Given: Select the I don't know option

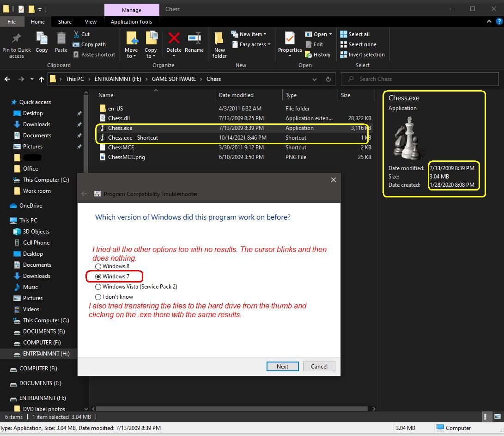Looking at the screenshot, I should click(x=114, y=297).
